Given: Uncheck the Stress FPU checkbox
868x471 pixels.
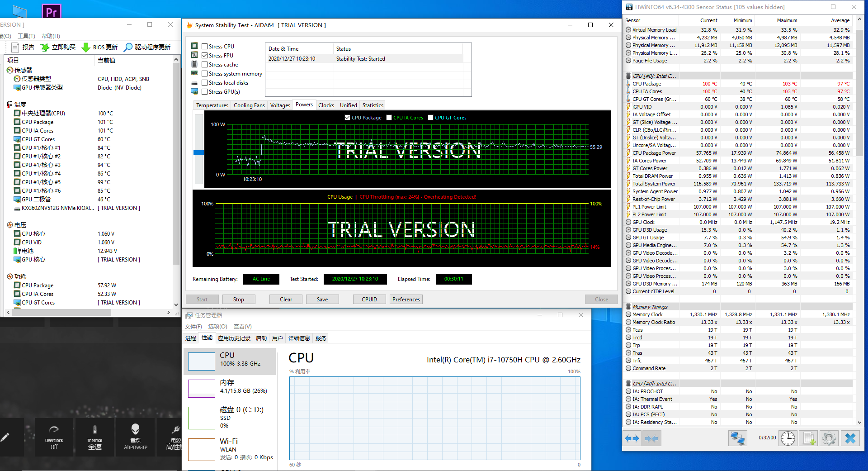Looking at the screenshot, I should click(205, 56).
